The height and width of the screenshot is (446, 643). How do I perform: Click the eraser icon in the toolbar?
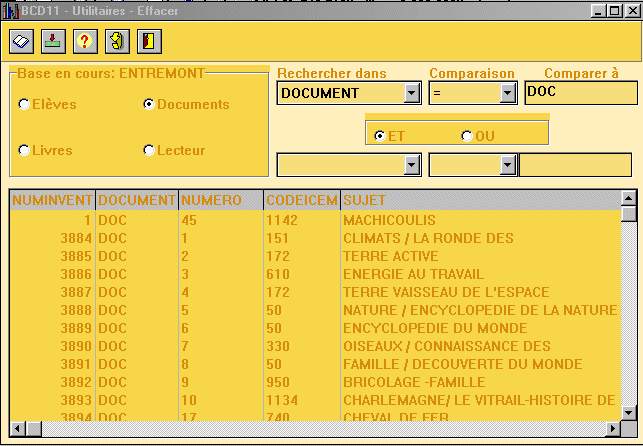coord(22,41)
